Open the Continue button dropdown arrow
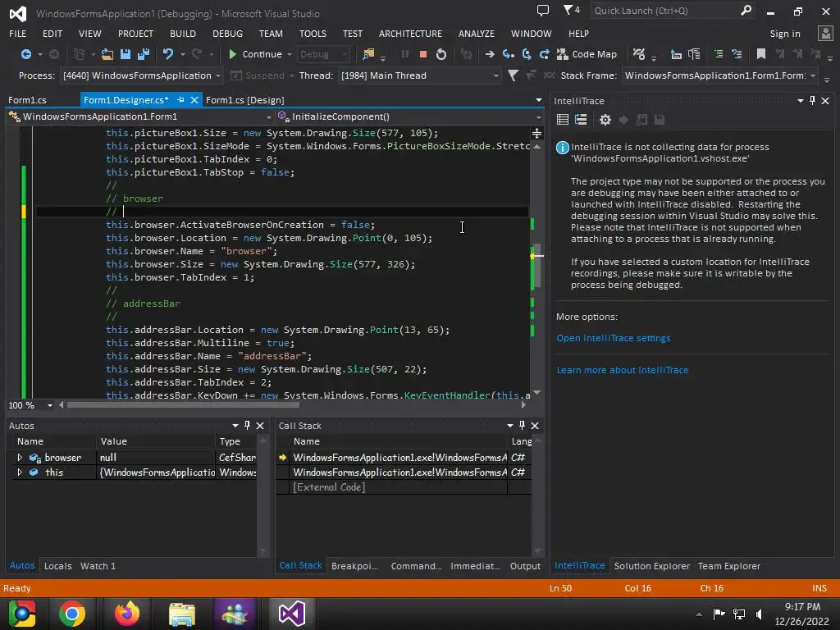840x630 pixels. (290, 54)
